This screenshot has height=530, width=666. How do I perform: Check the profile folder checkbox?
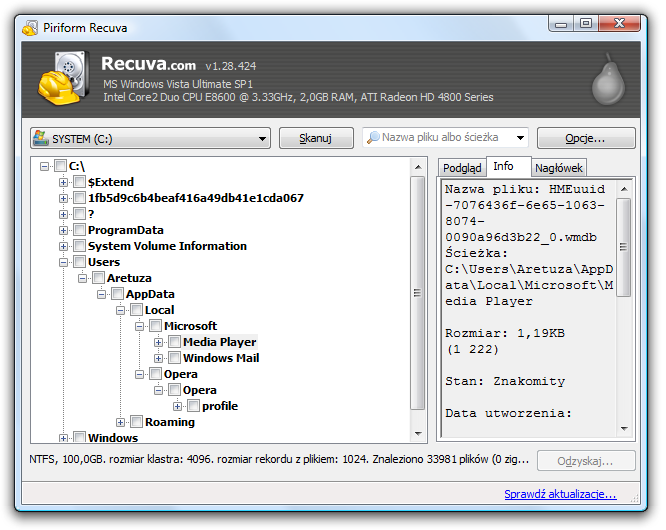pos(193,406)
